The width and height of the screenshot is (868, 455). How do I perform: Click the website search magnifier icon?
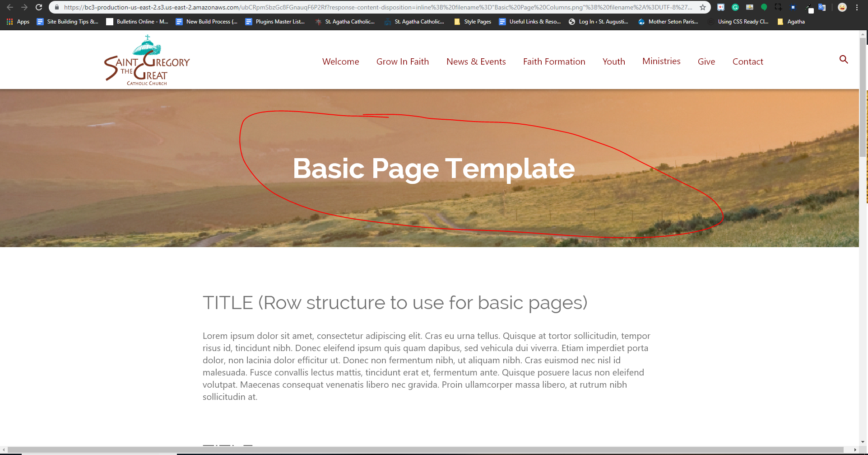[843, 60]
